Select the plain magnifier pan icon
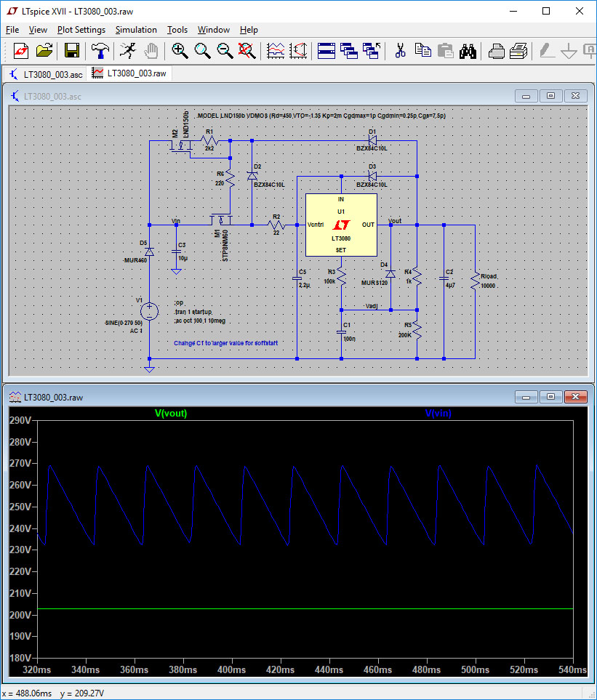Screen dimensions: 597x700 [x=202, y=51]
